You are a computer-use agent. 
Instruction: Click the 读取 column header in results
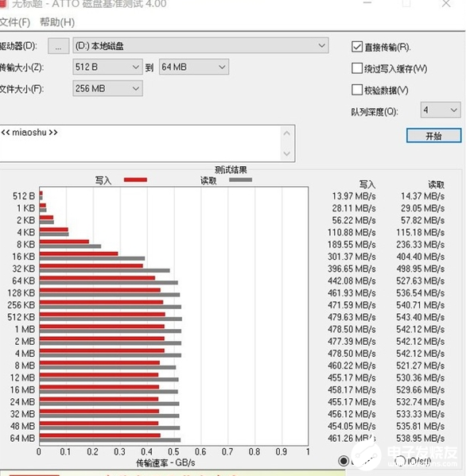pyautogui.click(x=437, y=184)
